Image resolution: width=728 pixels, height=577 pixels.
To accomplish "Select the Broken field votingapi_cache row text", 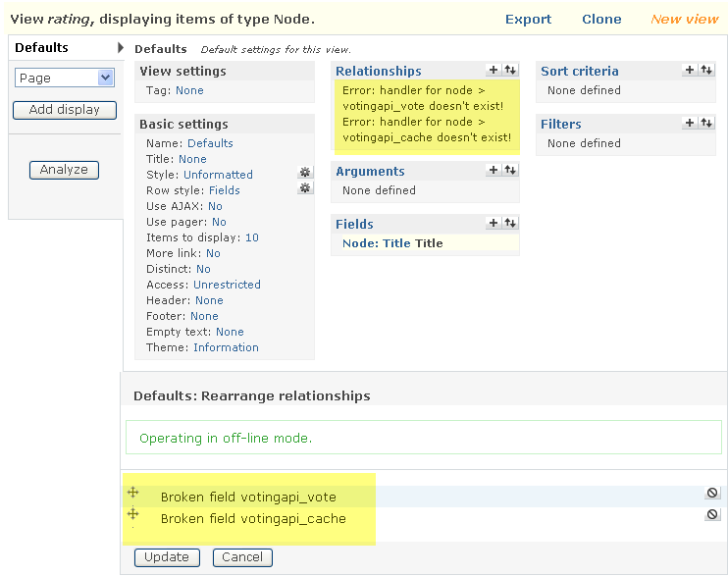I will pyautogui.click(x=253, y=518).
